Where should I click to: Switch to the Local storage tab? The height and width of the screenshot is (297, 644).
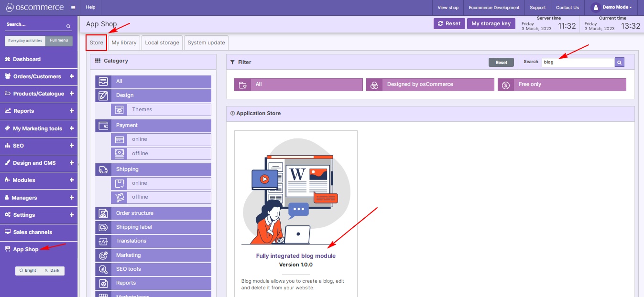coord(162,42)
